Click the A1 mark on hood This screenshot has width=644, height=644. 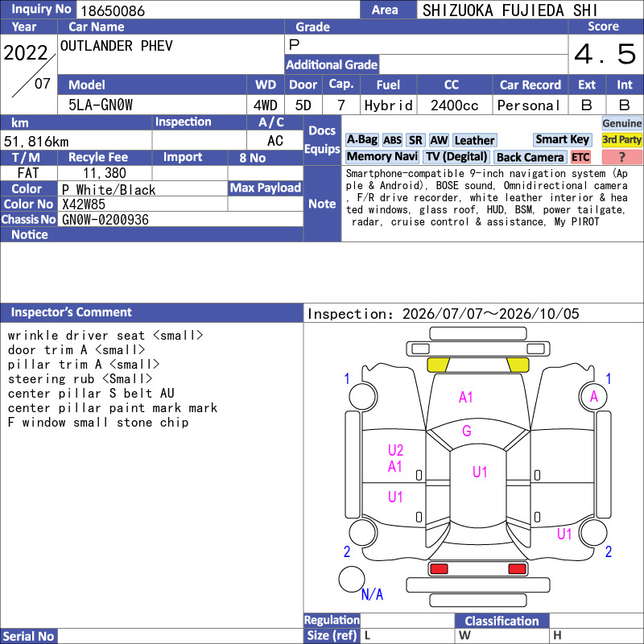click(466, 397)
